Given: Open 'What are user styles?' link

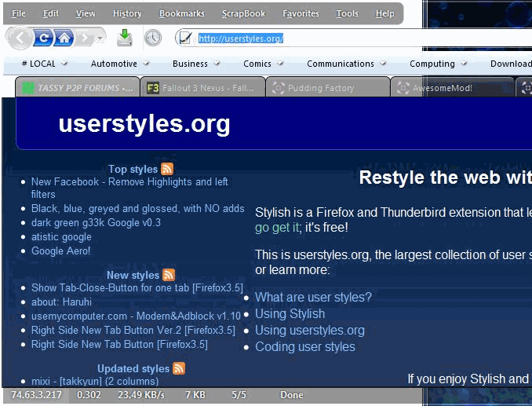Looking at the screenshot, I should [x=313, y=298].
